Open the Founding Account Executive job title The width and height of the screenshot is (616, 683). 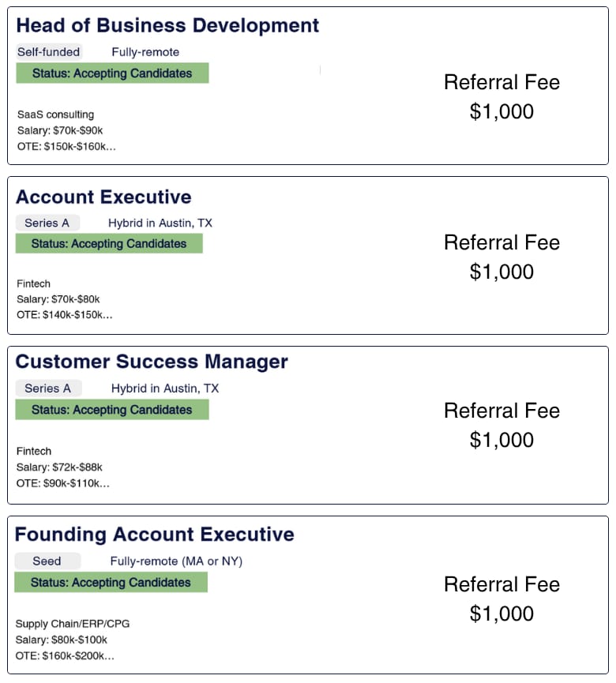tap(155, 535)
